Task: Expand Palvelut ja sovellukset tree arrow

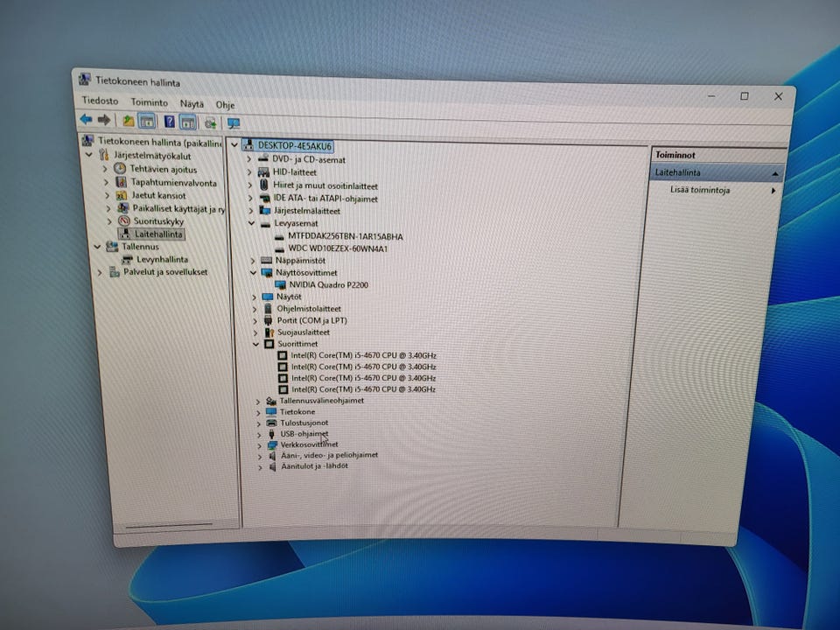Action: pos(100,272)
